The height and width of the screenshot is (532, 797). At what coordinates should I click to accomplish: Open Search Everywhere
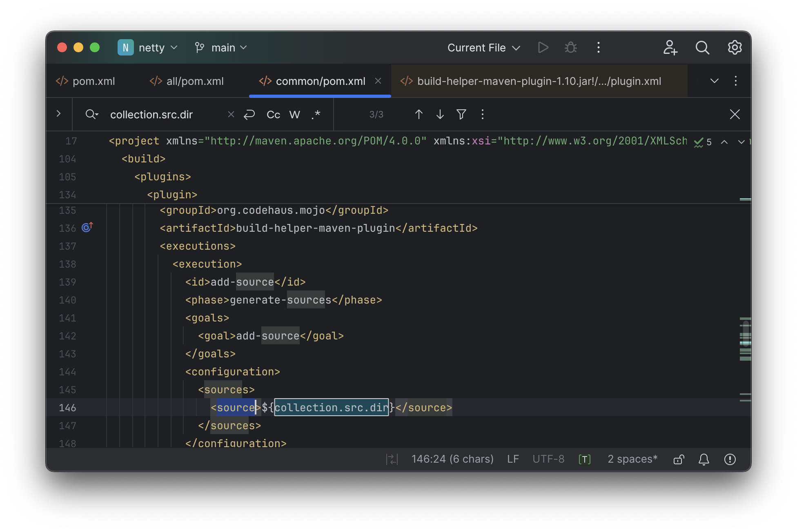click(x=702, y=47)
